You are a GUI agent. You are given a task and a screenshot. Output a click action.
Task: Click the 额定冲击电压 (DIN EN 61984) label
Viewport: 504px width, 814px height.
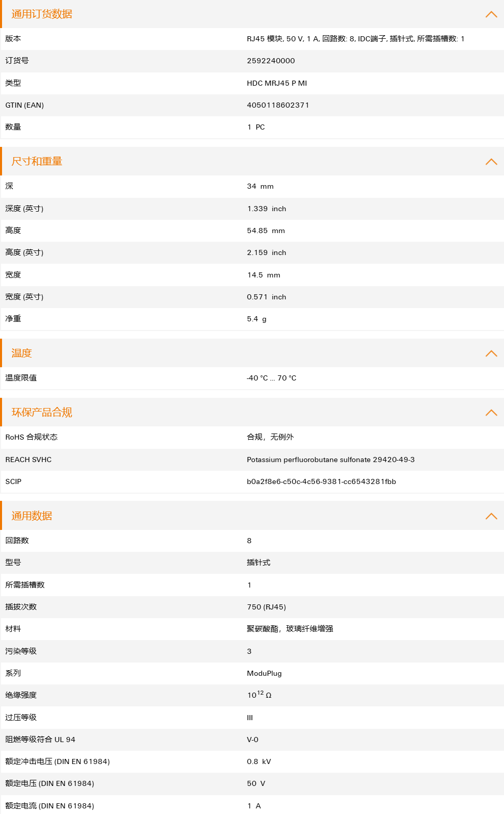pyautogui.click(x=58, y=761)
